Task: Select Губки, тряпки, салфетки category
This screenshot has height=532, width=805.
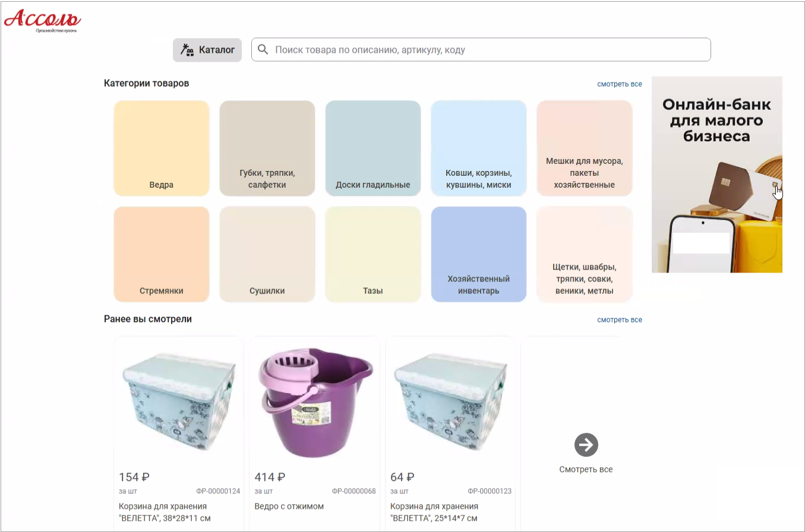Action: click(x=267, y=148)
